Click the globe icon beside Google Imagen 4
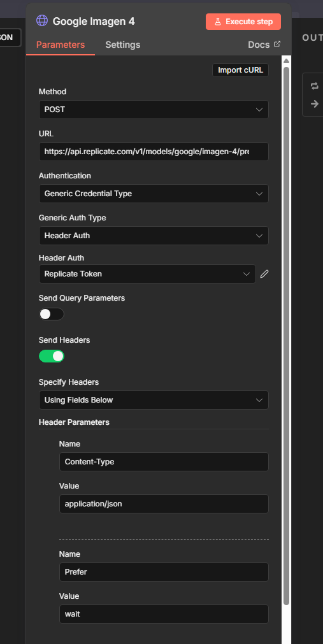This screenshot has width=323, height=644. (42, 20)
